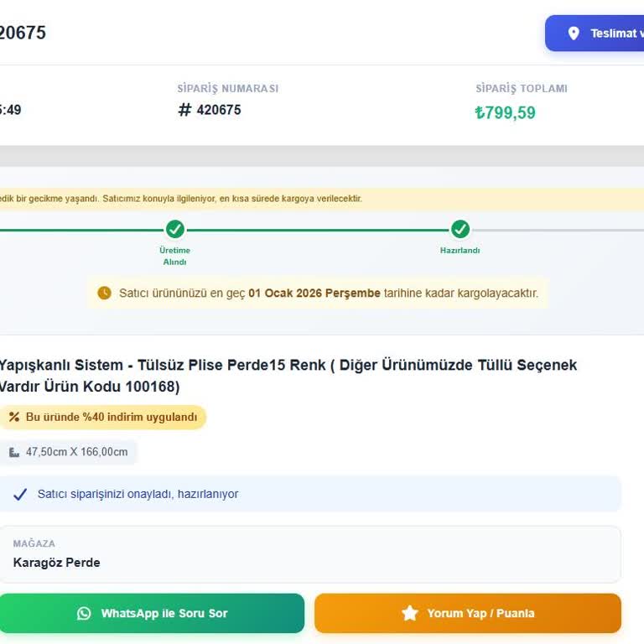Image resolution: width=644 pixels, height=644 pixels.
Task: Click the order progress bar line
Action: pos(319,230)
